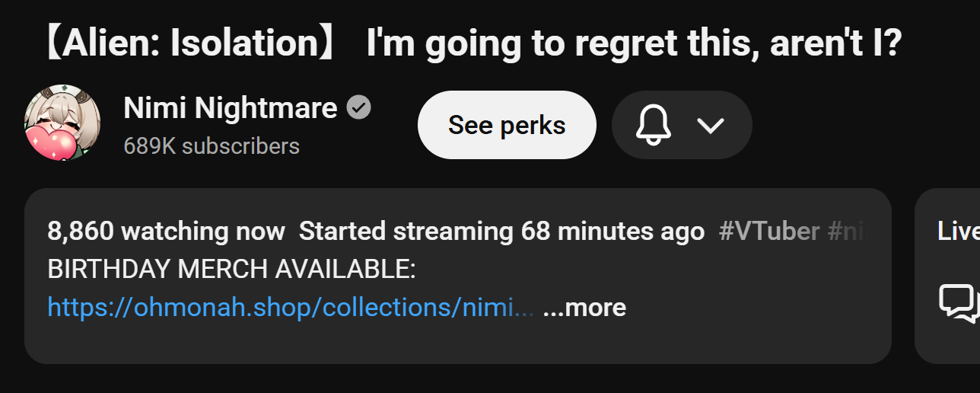This screenshot has height=393, width=980.
Task: Click the truncated hashtag after #VTuber
Action: [847, 231]
